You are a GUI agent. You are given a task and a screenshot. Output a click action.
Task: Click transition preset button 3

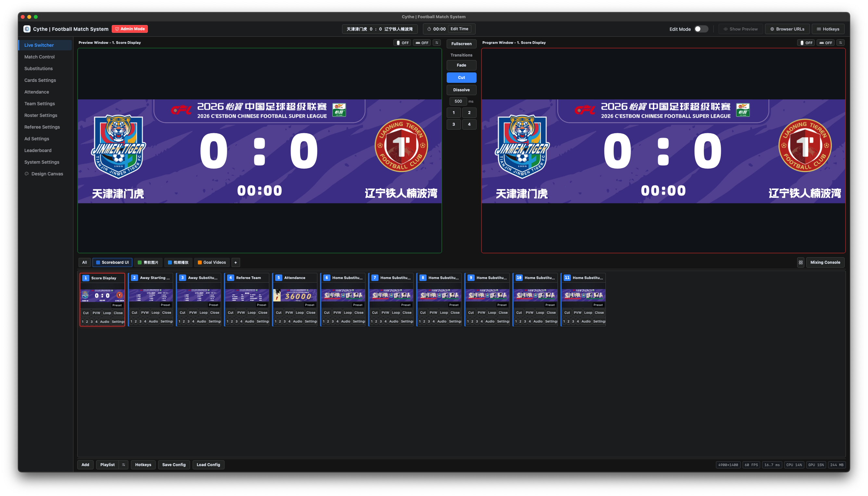pyautogui.click(x=453, y=124)
